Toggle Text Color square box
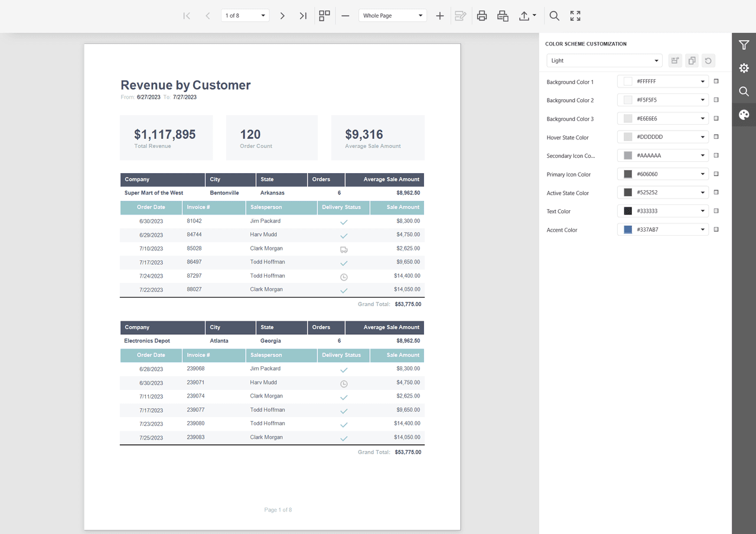The height and width of the screenshot is (534, 756). click(x=716, y=211)
